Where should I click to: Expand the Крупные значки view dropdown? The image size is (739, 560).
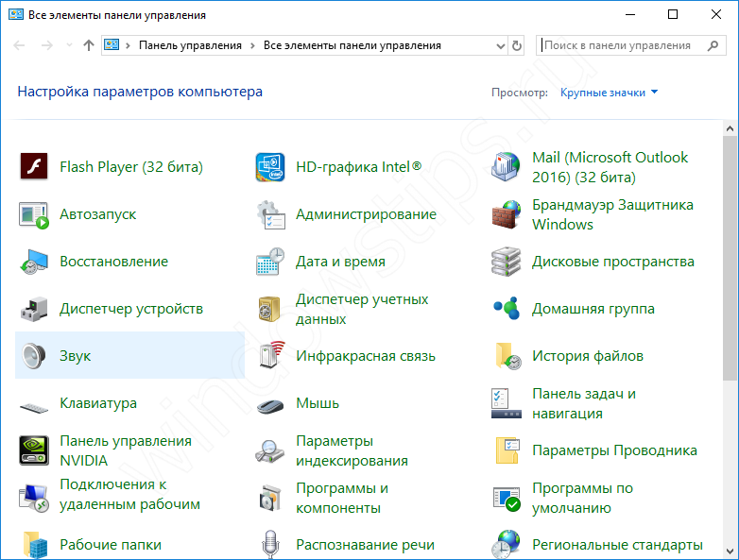point(609,93)
